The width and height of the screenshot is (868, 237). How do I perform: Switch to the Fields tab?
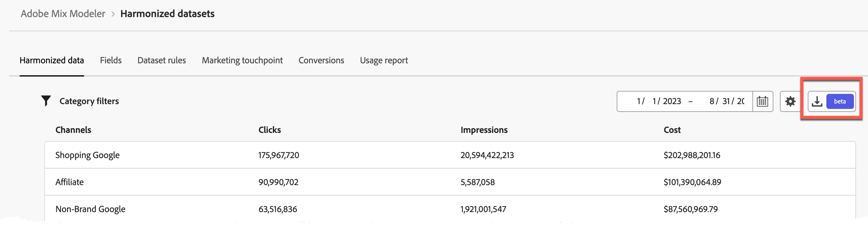(x=111, y=60)
